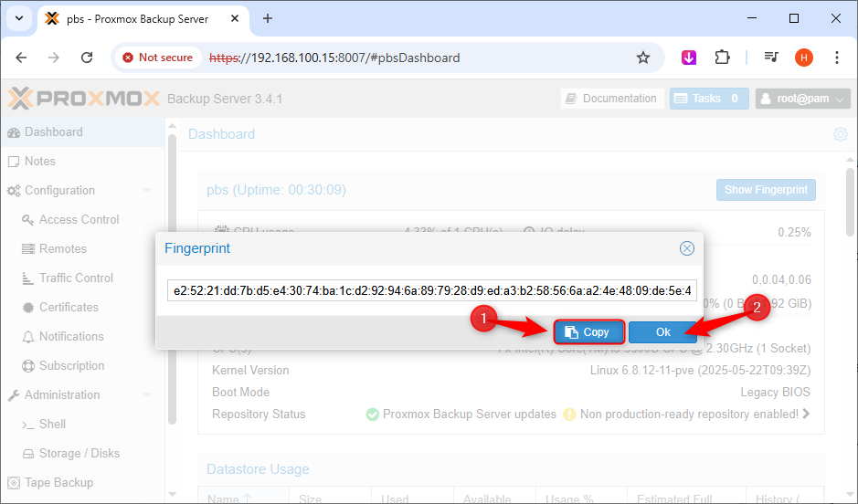The height and width of the screenshot is (504, 858).
Task: Click the Access Control key icon
Action: [x=28, y=220]
